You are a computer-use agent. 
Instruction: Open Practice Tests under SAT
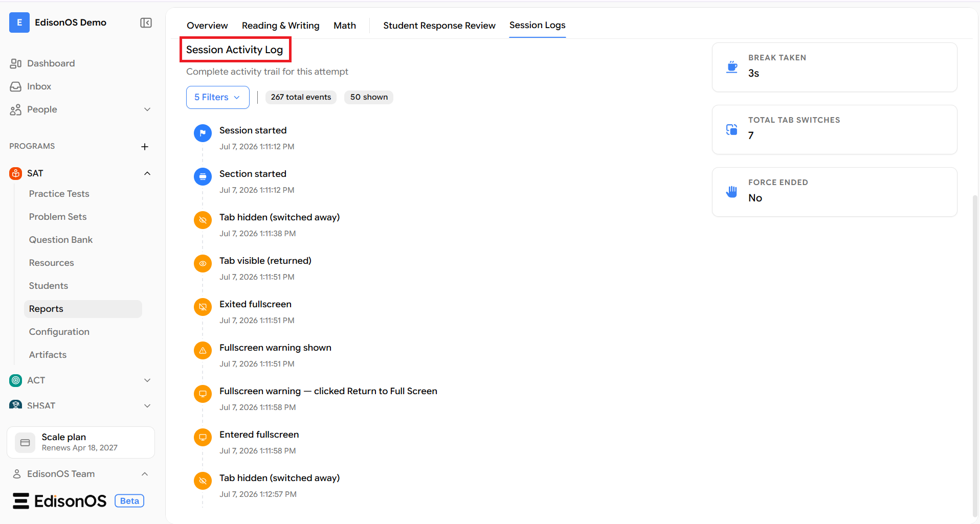[59, 194]
